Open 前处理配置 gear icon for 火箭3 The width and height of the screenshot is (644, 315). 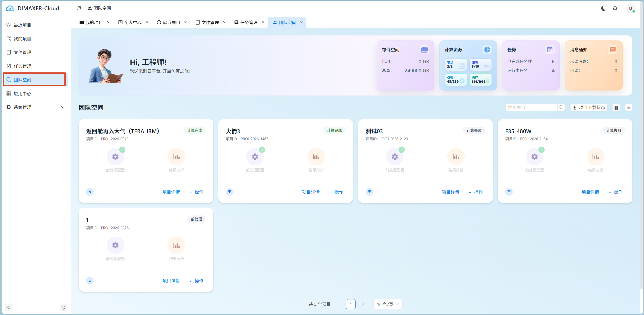tap(255, 157)
